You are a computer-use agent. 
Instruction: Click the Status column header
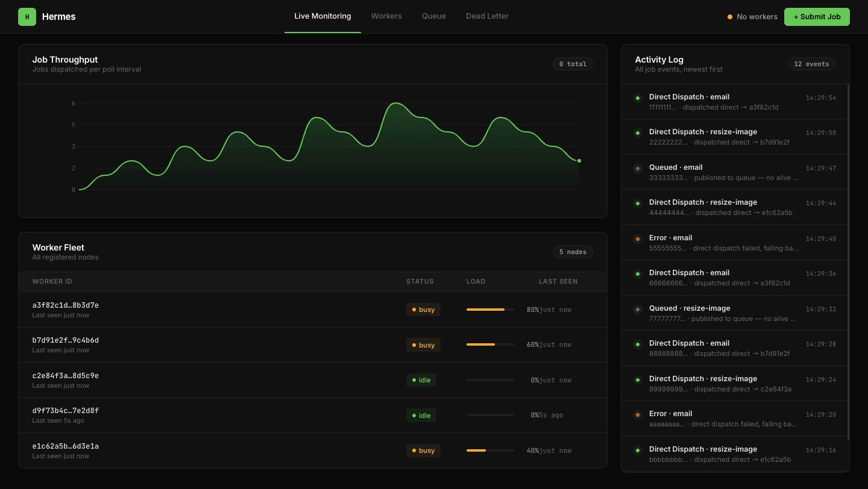[420, 281]
